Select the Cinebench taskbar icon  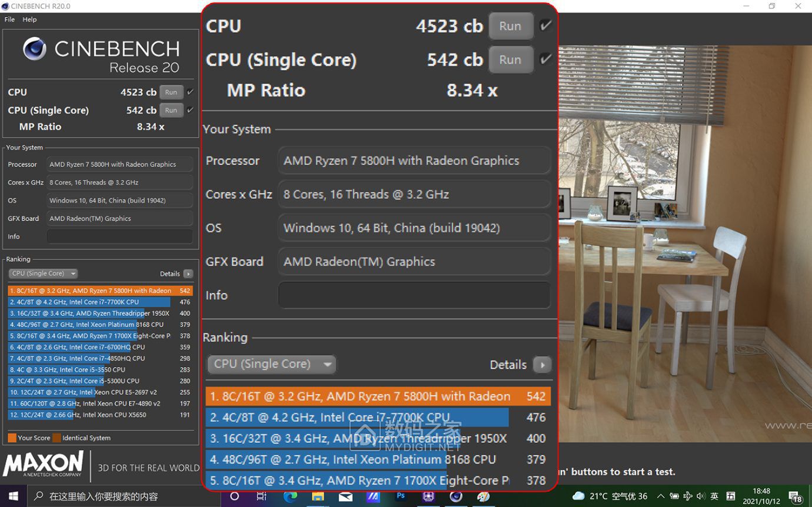[456, 496]
